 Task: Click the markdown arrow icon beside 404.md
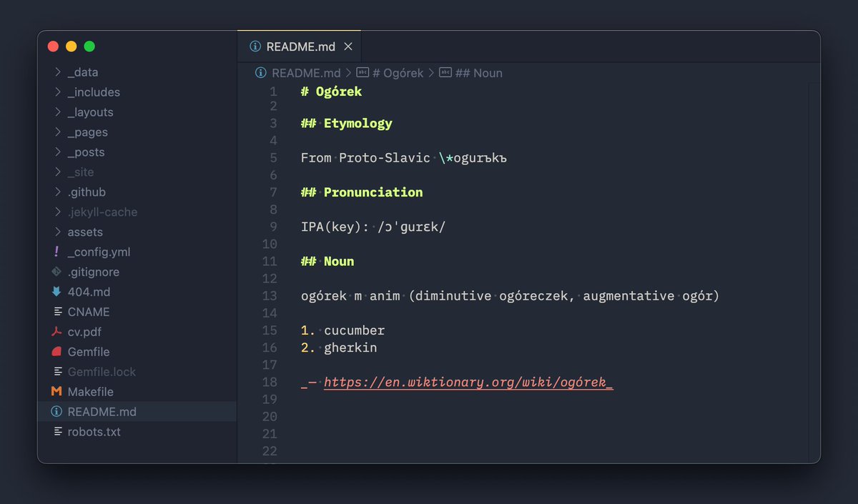point(56,292)
